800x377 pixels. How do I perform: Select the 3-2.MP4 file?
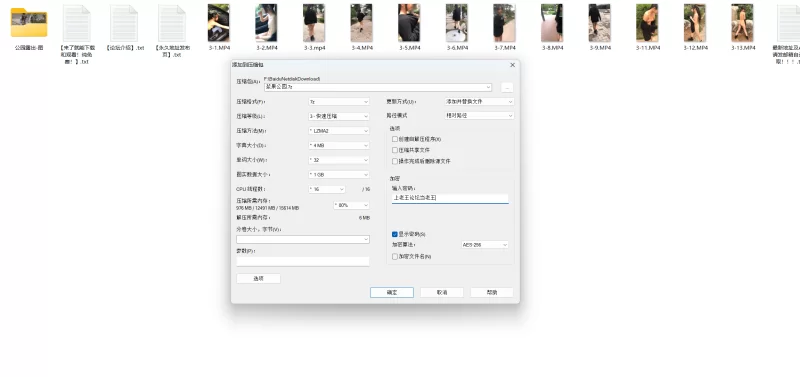point(266,23)
